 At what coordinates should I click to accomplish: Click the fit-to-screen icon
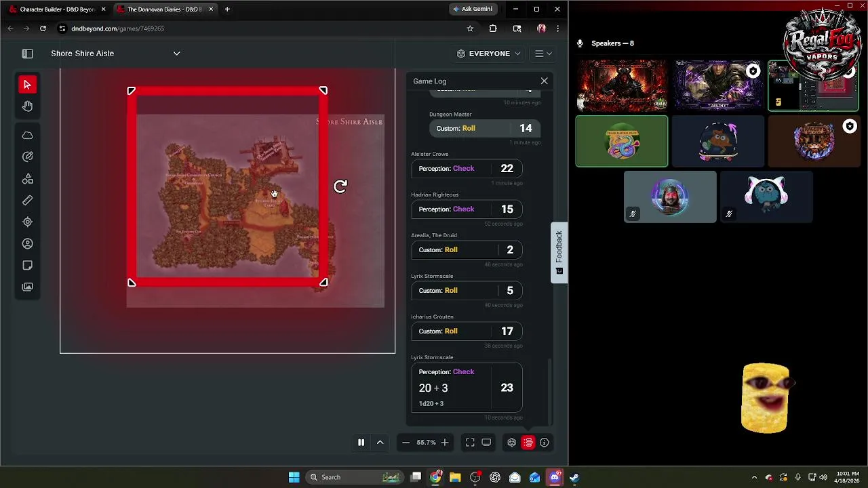[x=470, y=443]
